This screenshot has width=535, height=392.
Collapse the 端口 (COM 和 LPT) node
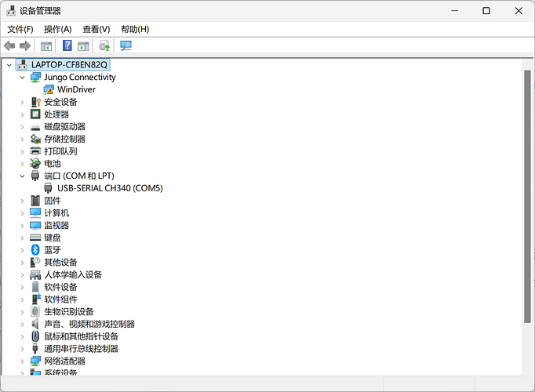(22, 176)
